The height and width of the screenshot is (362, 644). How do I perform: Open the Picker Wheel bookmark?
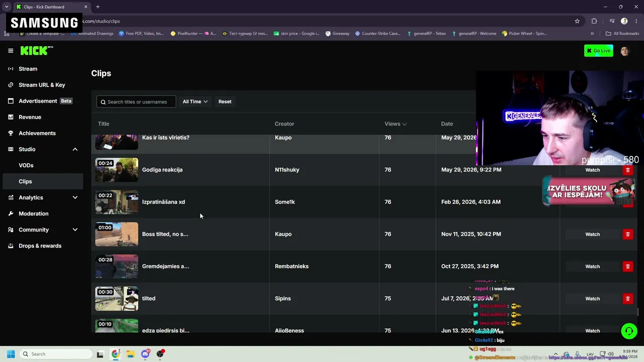click(524, 34)
